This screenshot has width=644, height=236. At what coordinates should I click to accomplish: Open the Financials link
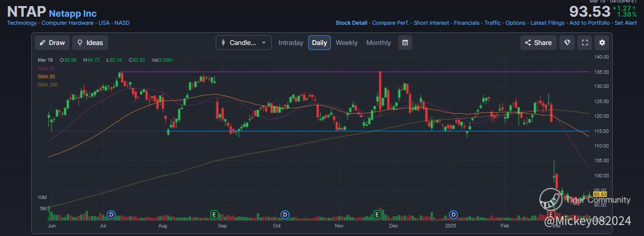[467, 23]
